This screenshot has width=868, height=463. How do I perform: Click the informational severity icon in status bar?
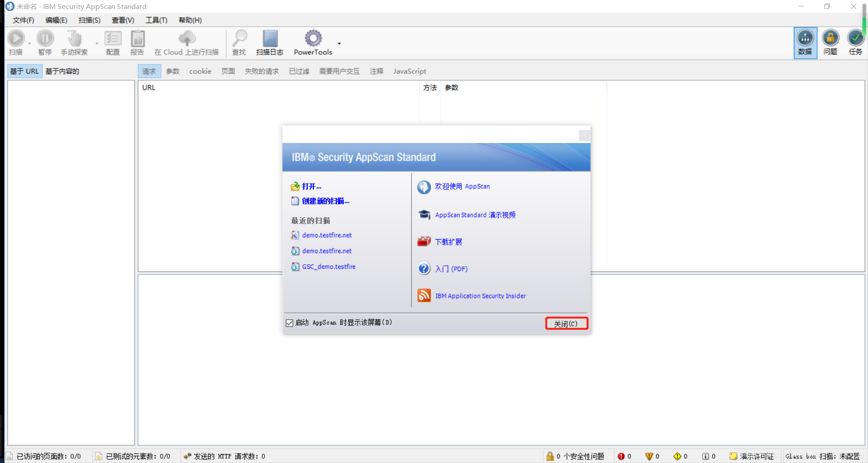point(705,456)
